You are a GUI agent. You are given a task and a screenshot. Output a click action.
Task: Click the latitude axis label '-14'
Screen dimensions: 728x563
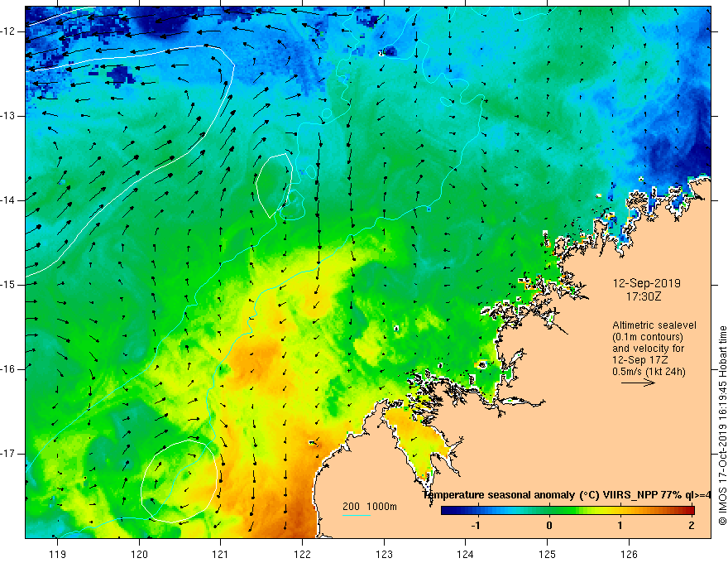point(8,200)
